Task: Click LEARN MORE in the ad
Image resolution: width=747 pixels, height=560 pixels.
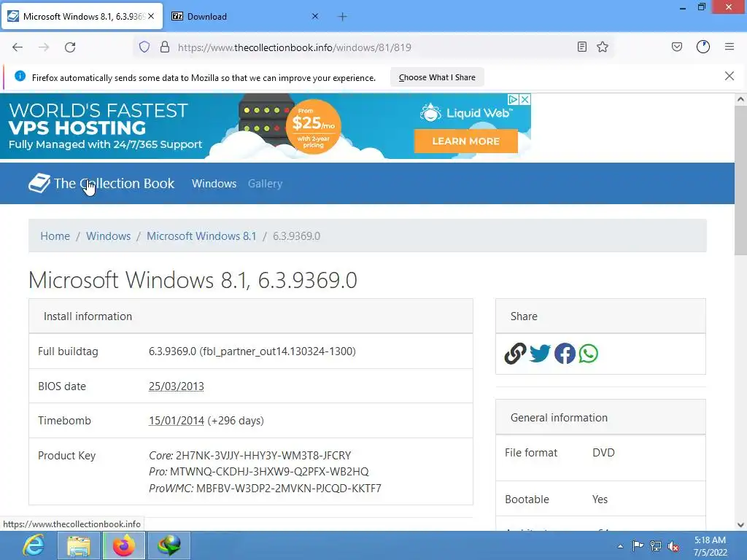Action: coord(466,141)
